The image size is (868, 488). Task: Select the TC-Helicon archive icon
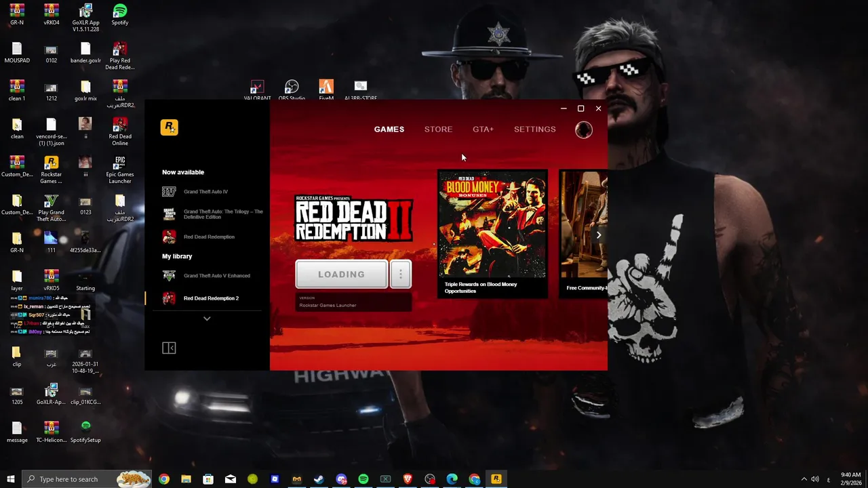click(x=51, y=432)
